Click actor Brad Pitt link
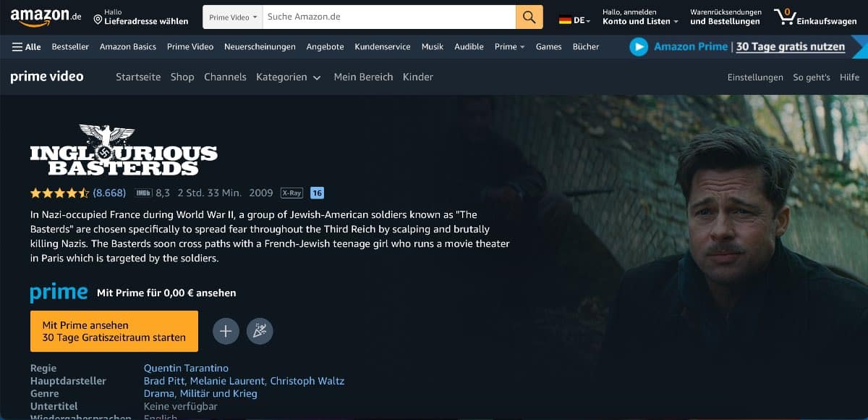 click(164, 381)
